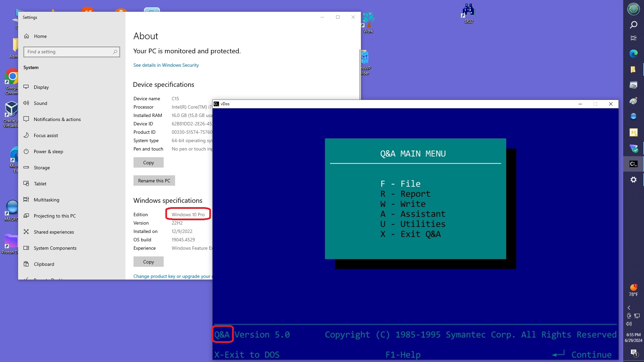Select X - Exit Q&A menu entry
Viewport: 644px width, 362px height.
coord(411,234)
